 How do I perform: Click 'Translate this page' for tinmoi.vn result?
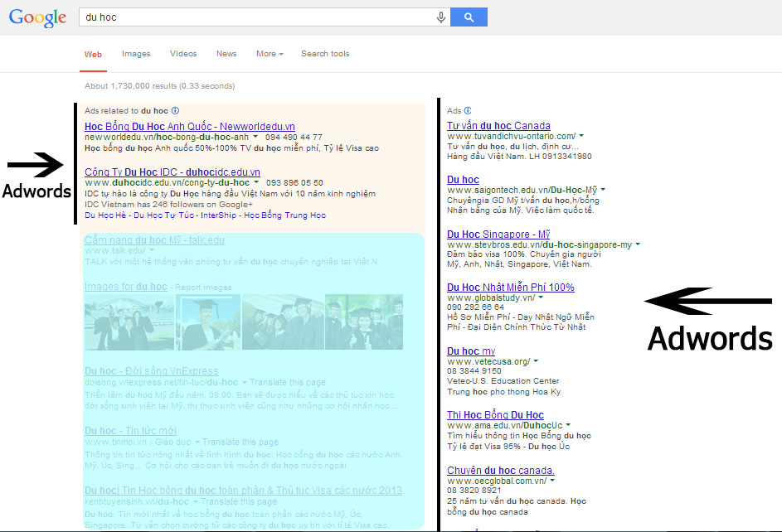[240, 442]
